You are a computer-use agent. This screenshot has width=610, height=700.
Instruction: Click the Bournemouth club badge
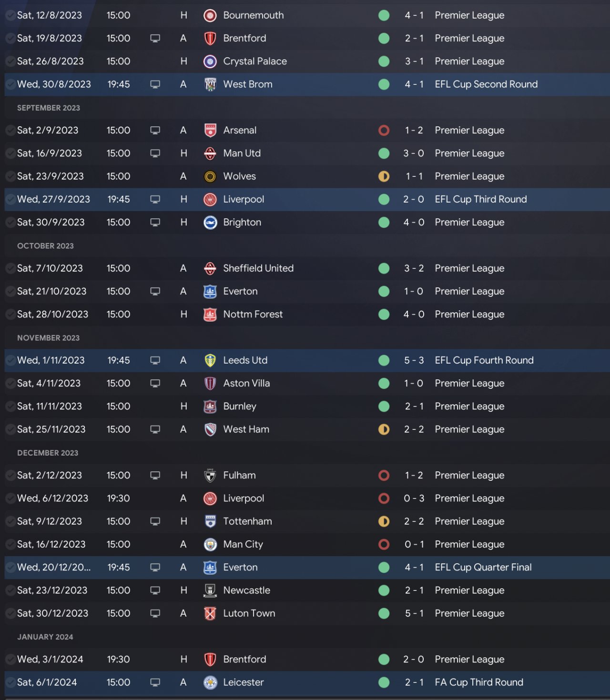click(x=210, y=15)
